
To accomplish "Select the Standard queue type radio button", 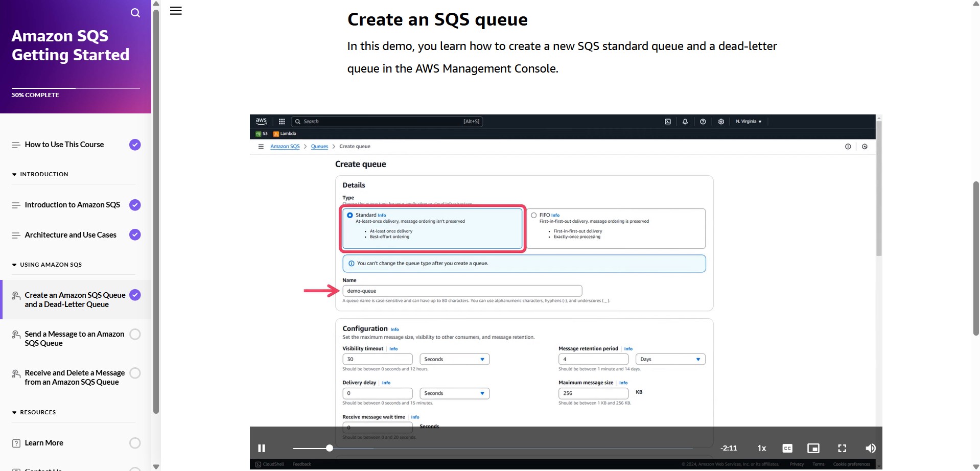I will pyautogui.click(x=350, y=215).
